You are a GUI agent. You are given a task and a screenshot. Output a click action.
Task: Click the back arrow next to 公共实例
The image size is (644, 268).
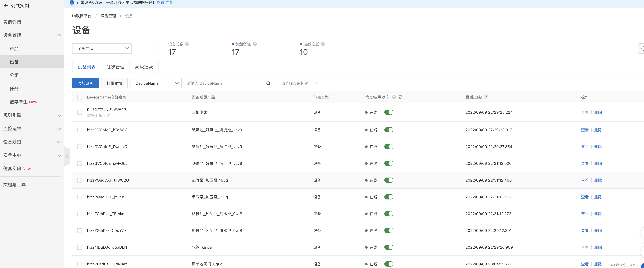pos(6,5)
